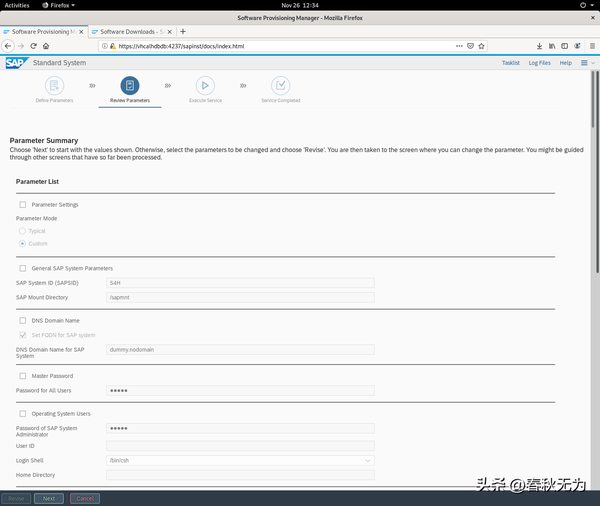Open the Firefox app menu in top bar
Screen dimensions: 600x506
(x=59, y=5)
